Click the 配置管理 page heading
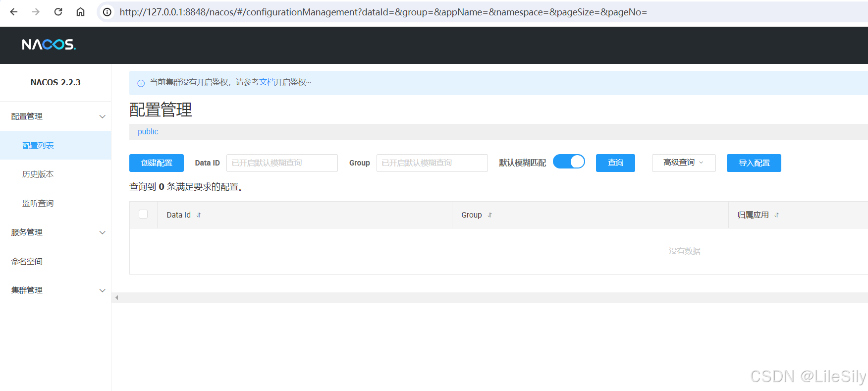Image resolution: width=868 pixels, height=391 pixels. pyautogui.click(x=161, y=110)
